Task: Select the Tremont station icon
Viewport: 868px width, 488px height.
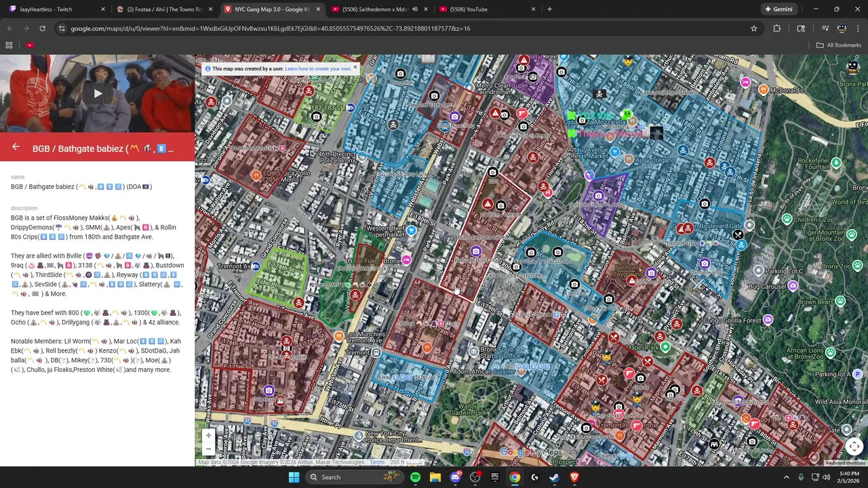Action: (376, 352)
